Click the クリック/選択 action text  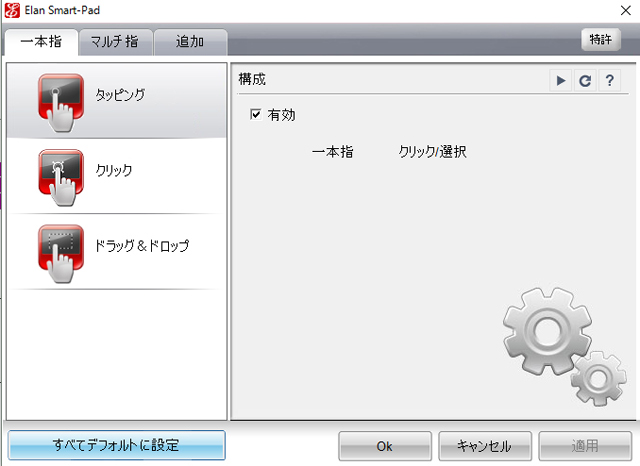click(432, 152)
